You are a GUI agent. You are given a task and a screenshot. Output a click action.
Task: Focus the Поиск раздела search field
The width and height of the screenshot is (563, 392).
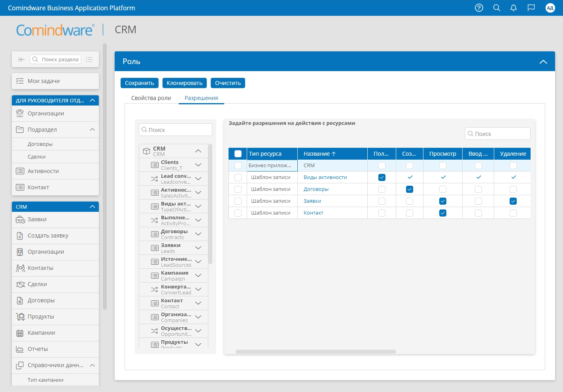[55, 59]
